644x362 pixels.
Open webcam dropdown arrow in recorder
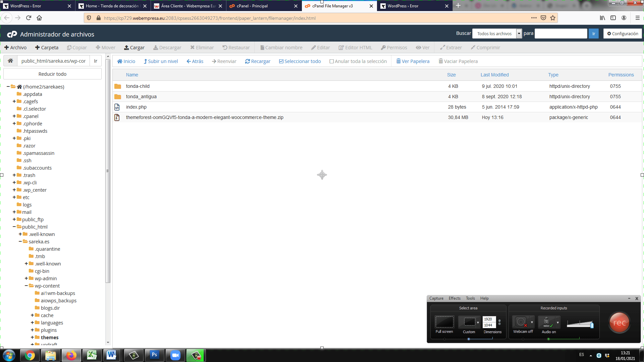pos(532,322)
